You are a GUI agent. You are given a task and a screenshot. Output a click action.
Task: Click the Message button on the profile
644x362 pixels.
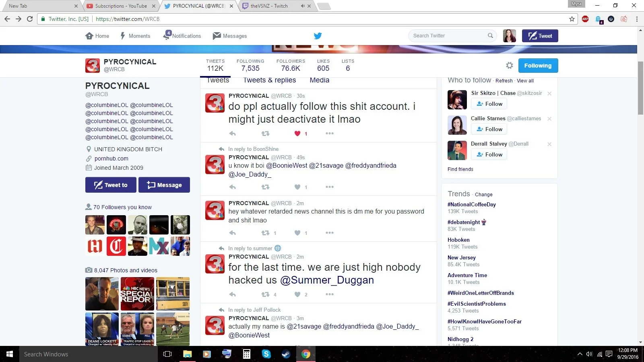tap(164, 185)
